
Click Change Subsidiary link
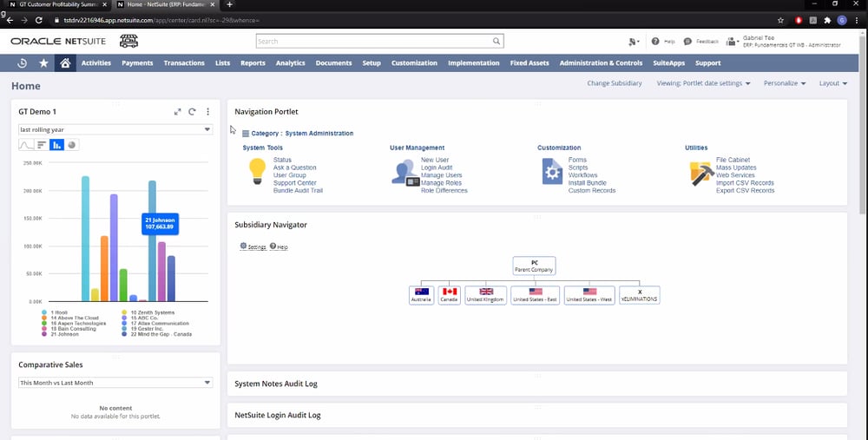615,83
